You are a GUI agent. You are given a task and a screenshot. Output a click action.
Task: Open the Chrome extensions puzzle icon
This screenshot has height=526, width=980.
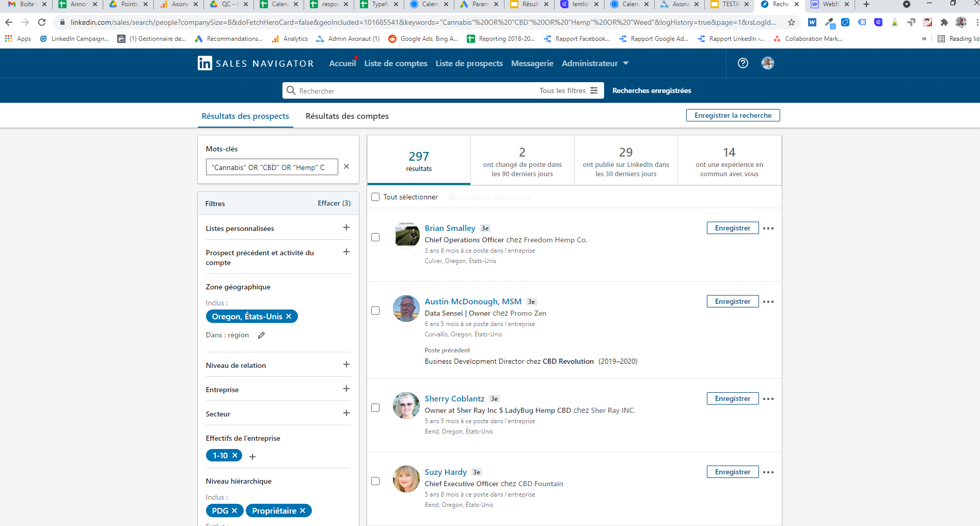click(x=944, y=22)
